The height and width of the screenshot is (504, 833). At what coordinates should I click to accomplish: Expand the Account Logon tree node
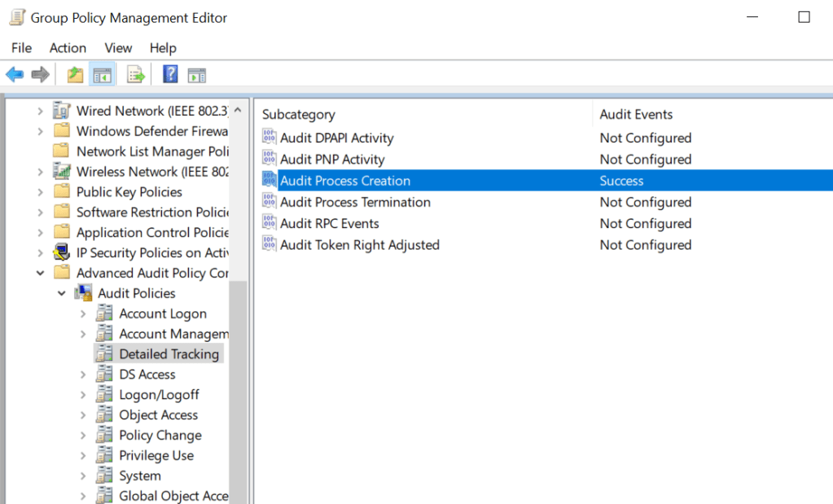[83, 313]
